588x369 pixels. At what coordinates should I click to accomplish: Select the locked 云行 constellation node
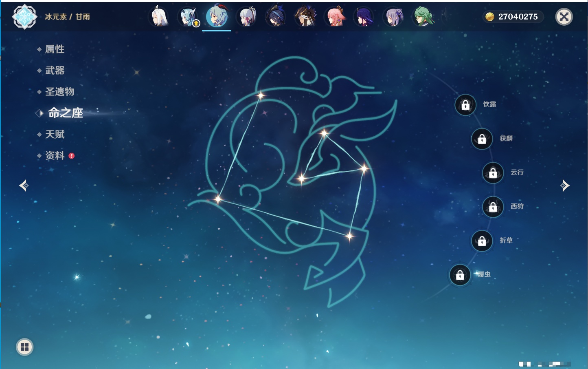493,173
